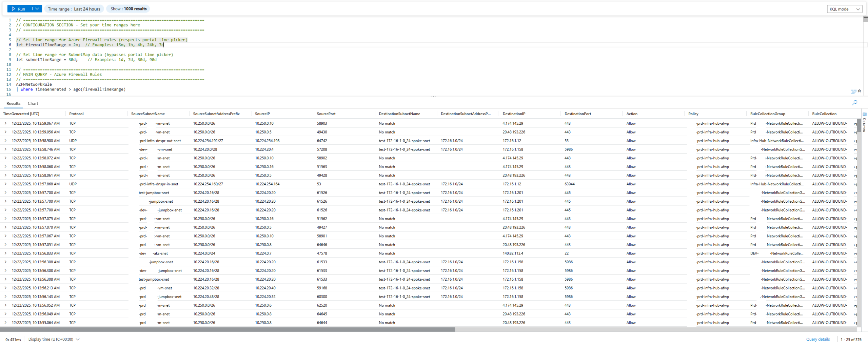Click the search magnifier icon in results
This screenshot has width=868, height=345.
854,103
